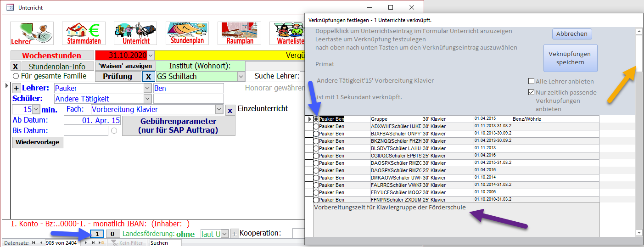Open the date dropdown showing 31.10.2020
The width and height of the screenshot is (644, 247).
(151, 56)
